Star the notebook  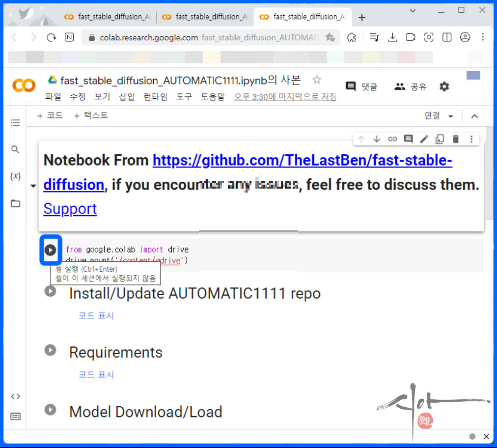[317, 80]
